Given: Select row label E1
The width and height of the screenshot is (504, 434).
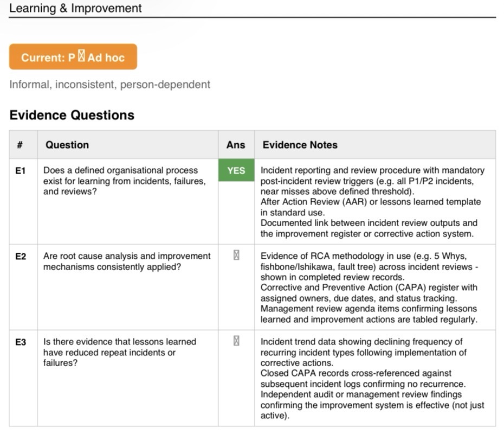Looking at the screenshot, I should pos(21,170).
